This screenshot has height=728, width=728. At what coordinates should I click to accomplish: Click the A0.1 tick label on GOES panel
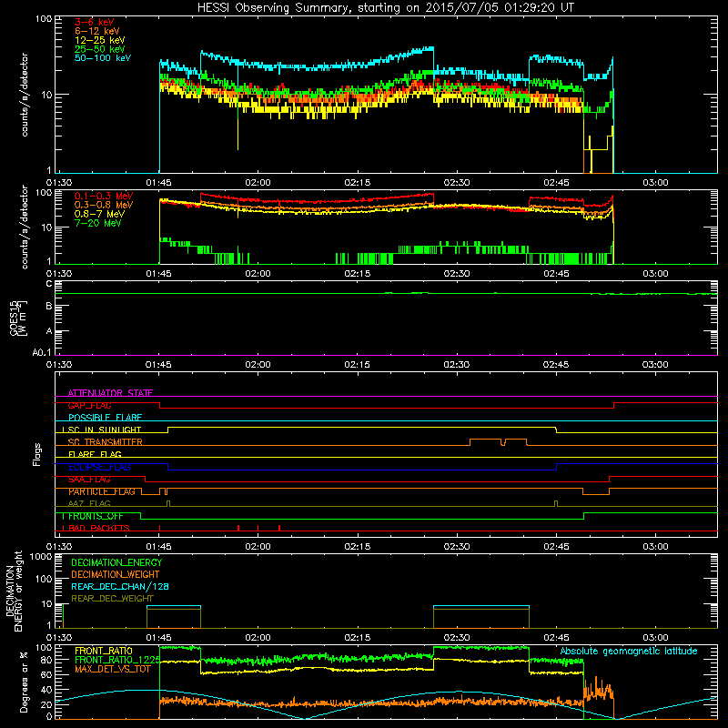42,353
